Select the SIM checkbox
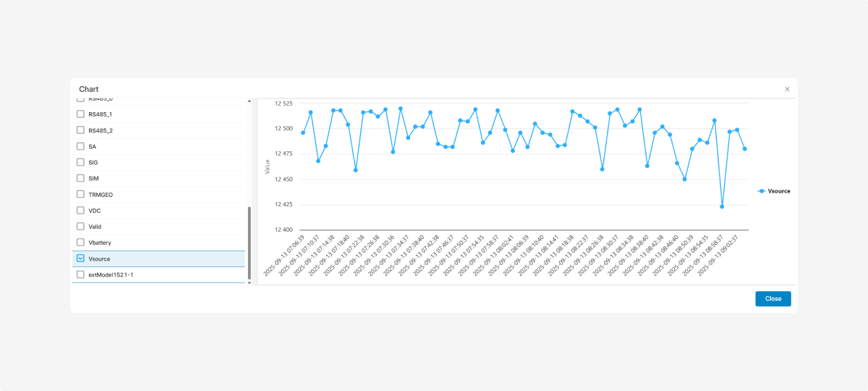868x391 pixels. tap(80, 178)
